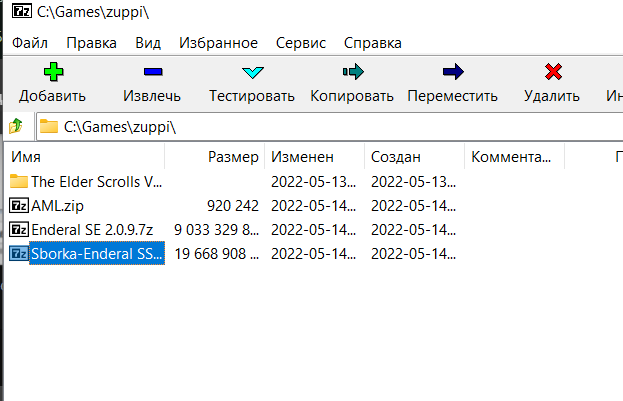Click Enderal SE 2.0.9.7z archive icon

(x=19, y=229)
